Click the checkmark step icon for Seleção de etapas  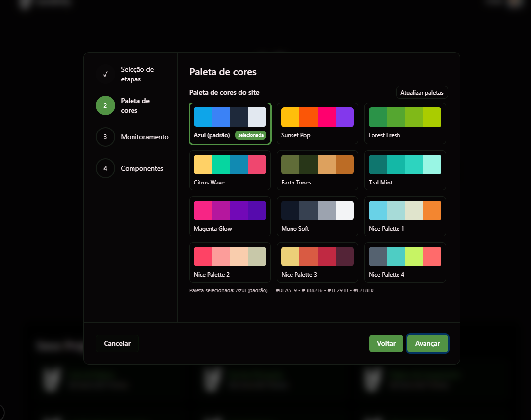(x=105, y=74)
